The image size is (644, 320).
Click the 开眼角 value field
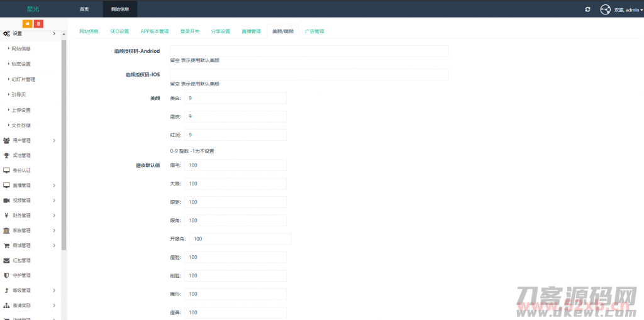[x=240, y=239]
